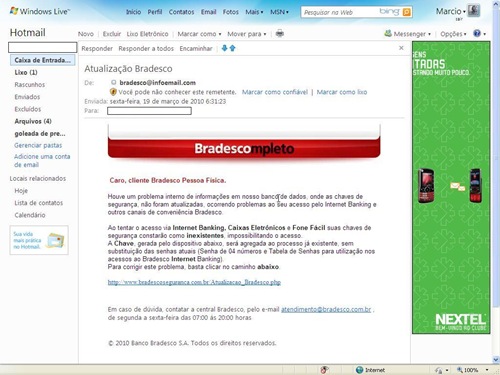This screenshot has height=375, width=500.
Task: Open the goleada de pre... folder
Action: tap(40, 134)
